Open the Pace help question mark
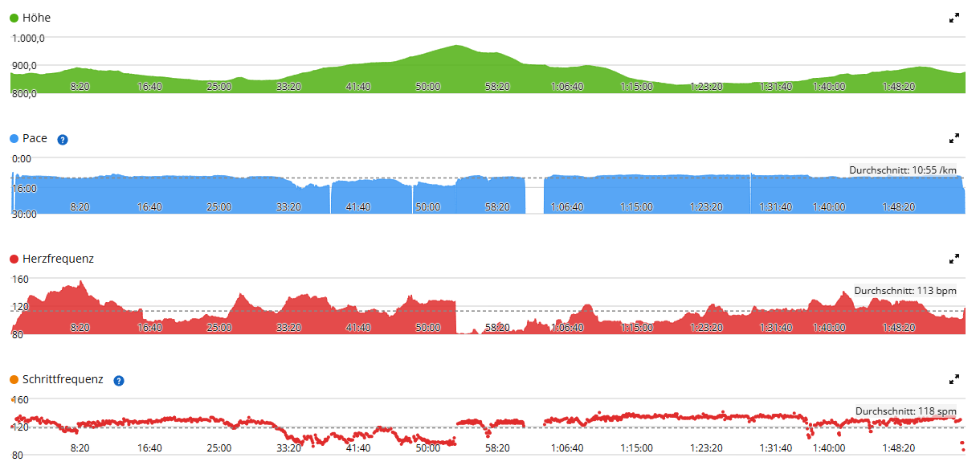 tap(63, 139)
